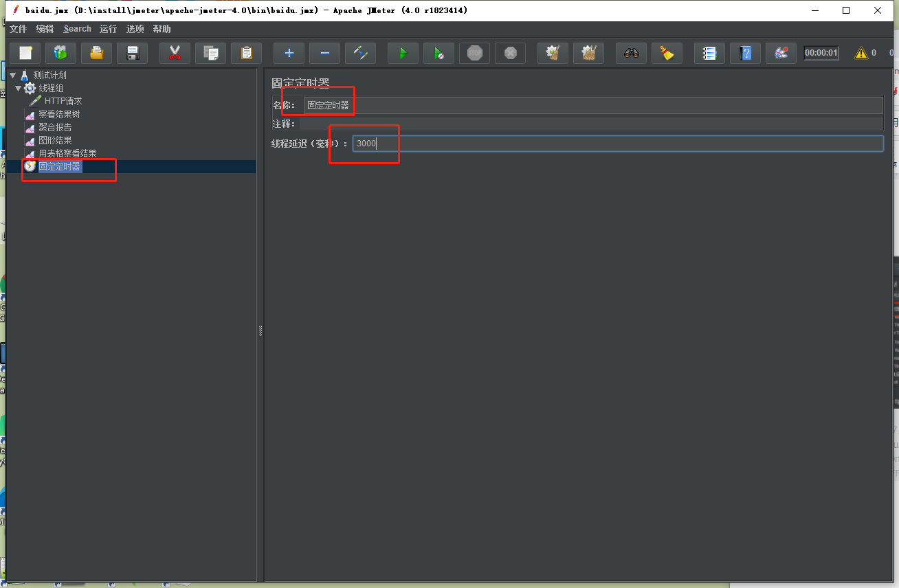Image resolution: width=899 pixels, height=588 pixels.
Task: Clear all results with double broom-gear icon
Action: tap(588, 53)
